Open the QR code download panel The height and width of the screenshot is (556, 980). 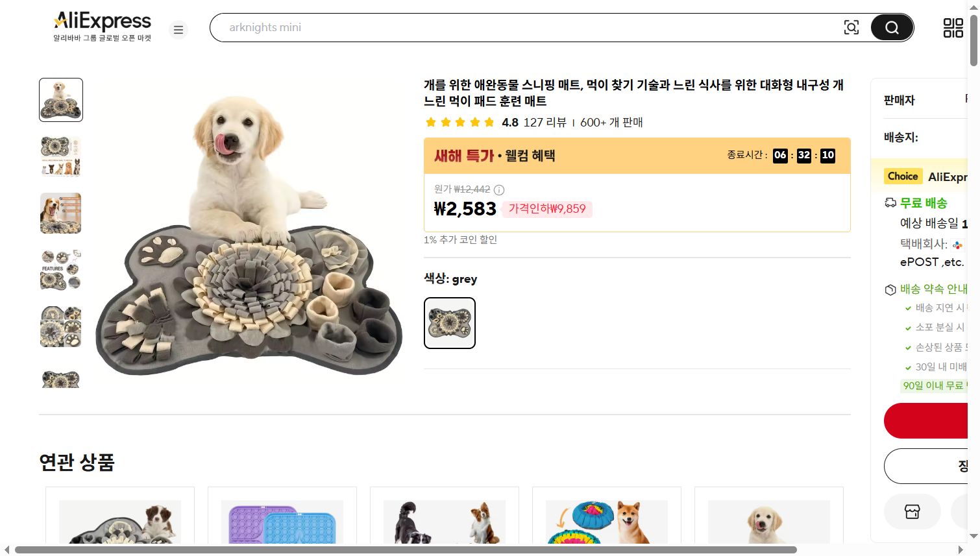[952, 27]
